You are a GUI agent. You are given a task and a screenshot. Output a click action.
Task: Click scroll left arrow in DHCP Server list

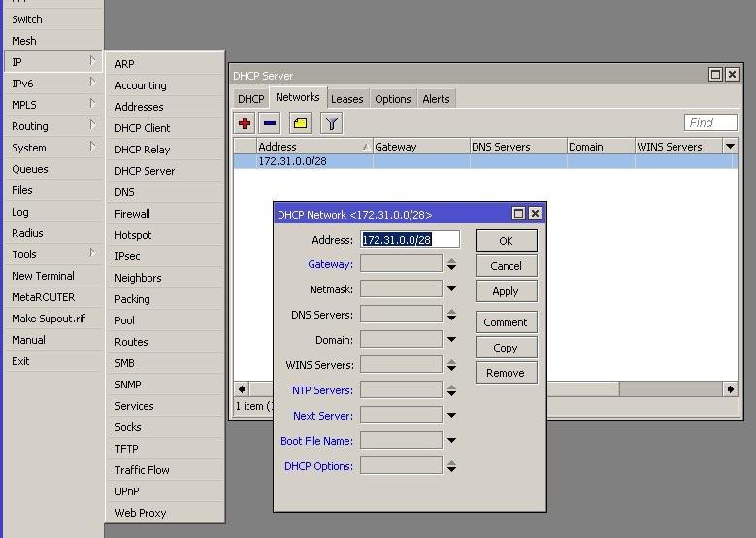242,388
